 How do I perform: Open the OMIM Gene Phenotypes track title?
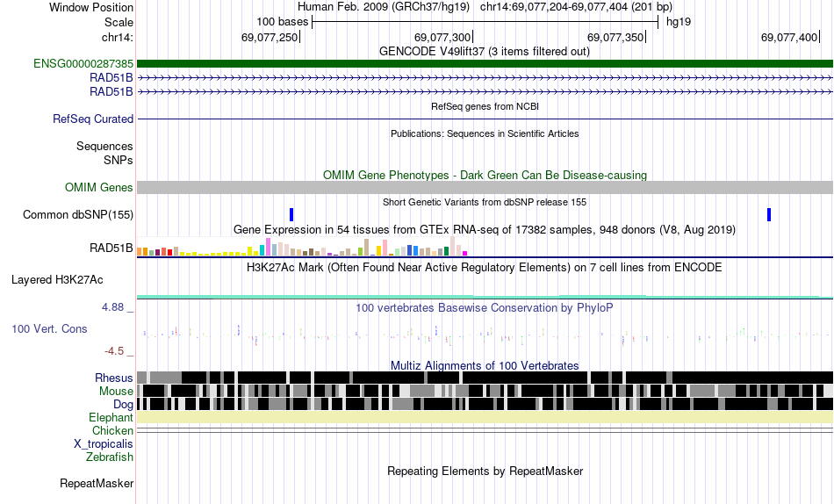pos(485,175)
